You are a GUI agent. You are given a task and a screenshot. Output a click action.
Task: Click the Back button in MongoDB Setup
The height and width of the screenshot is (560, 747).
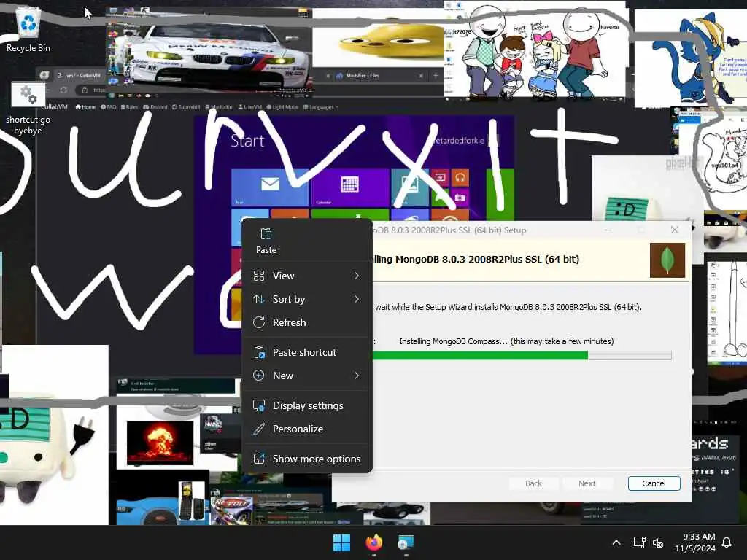tap(533, 483)
